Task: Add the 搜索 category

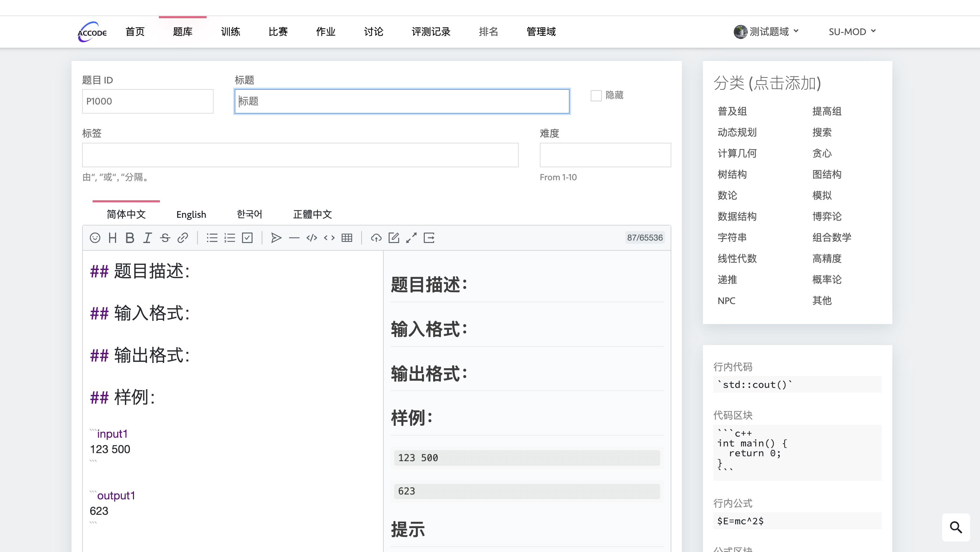Action: click(822, 132)
